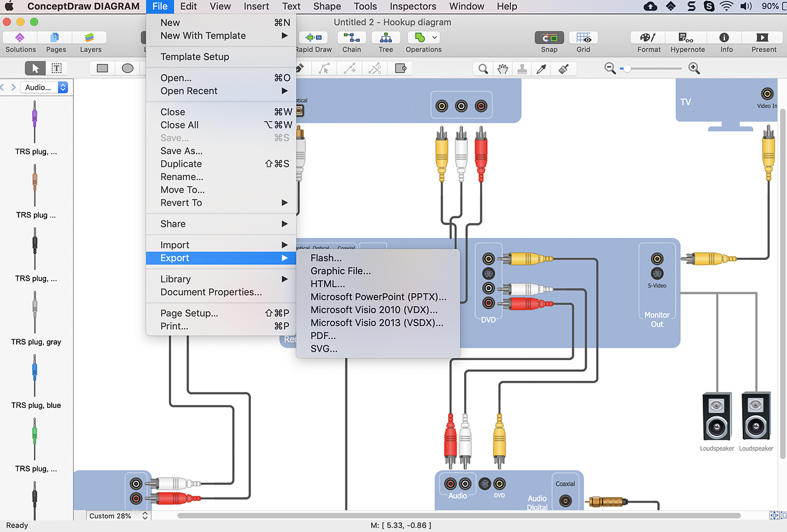
Task: Go to next library with forward arrow
Action: click(x=14, y=87)
